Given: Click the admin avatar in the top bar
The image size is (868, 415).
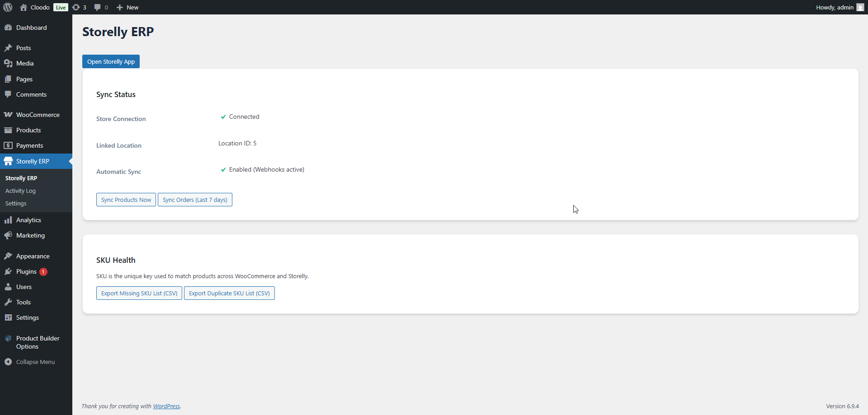Looking at the screenshot, I should click(860, 7).
